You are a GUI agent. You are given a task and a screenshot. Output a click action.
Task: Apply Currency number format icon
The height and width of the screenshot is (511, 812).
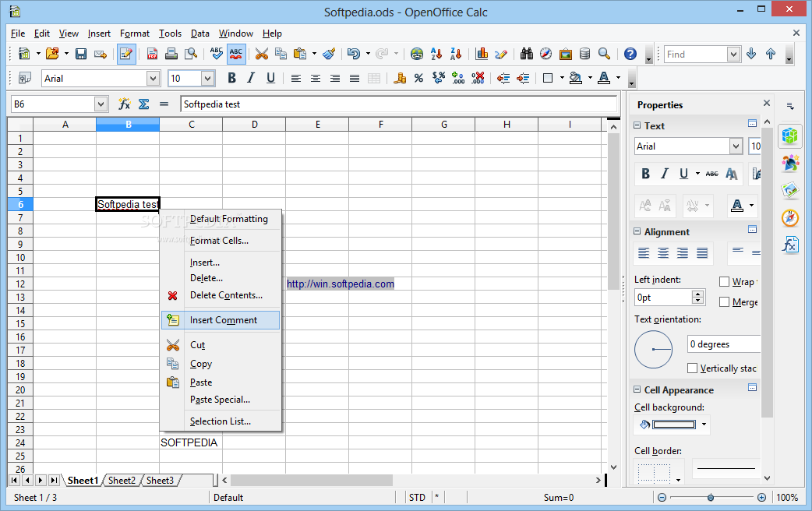click(x=399, y=78)
